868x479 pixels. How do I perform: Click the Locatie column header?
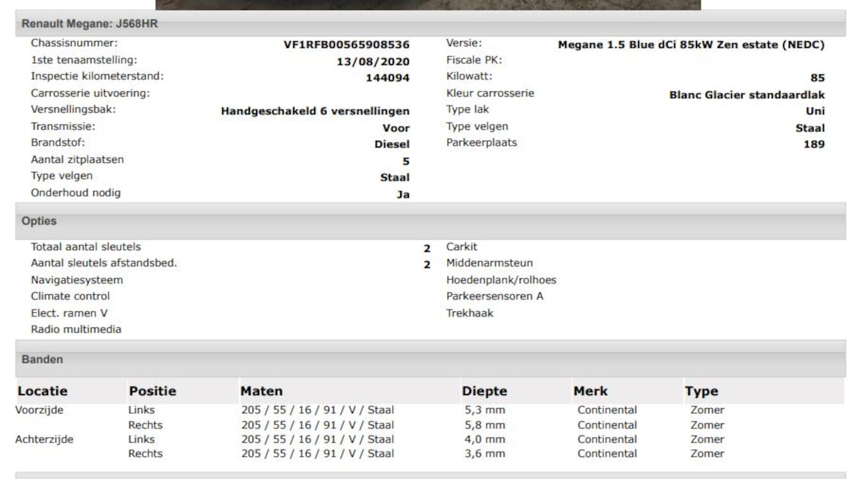tap(42, 391)
